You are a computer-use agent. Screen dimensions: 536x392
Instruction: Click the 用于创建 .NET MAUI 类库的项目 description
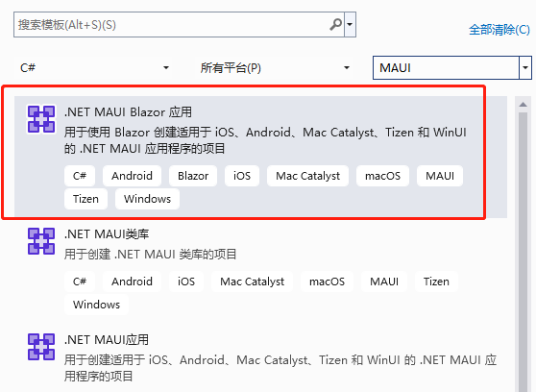coord(150,255)
